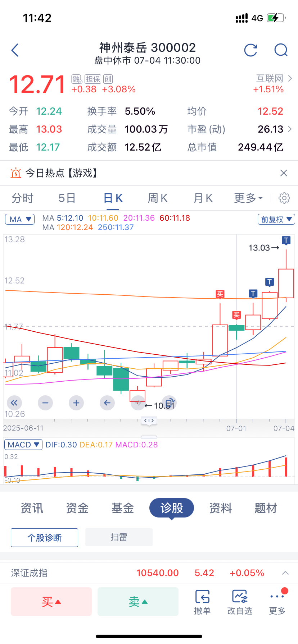The height and width of the screenshot is (644, 298).
Task: Switch to the 5日 chart tab
Action: click(x=67, y=198)
